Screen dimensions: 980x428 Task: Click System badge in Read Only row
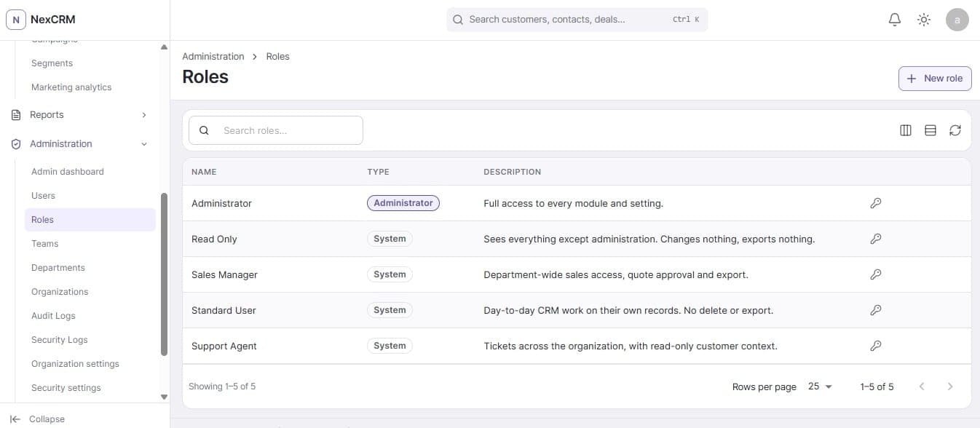pyautogui.click(x=390, y=239)
